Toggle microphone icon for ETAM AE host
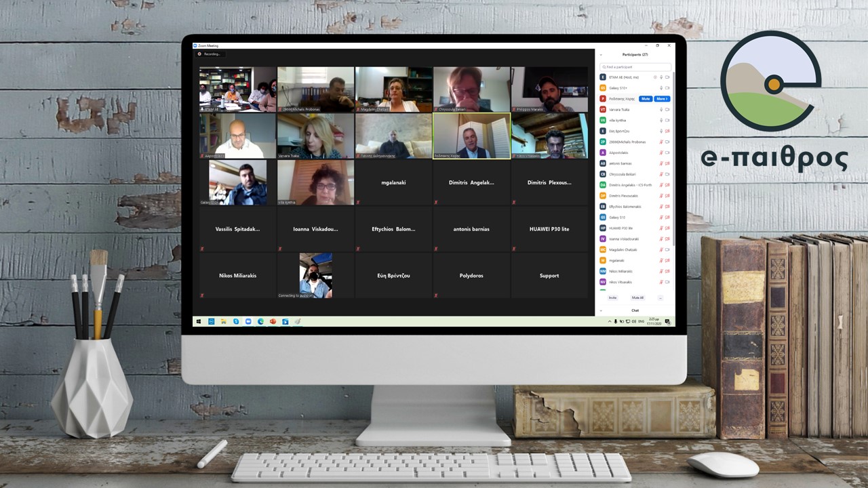This screenshot has height=488, width=868. pos(661,77)
